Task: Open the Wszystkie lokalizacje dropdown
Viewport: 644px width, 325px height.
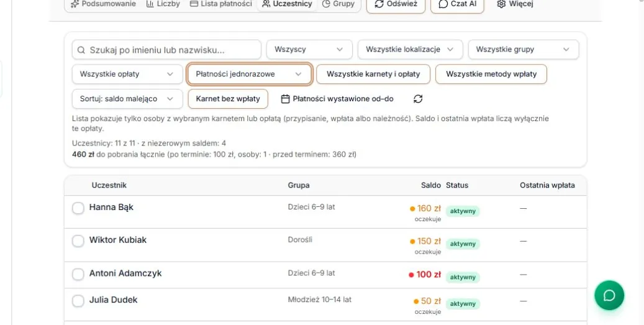Action: (x=410, y=49)
